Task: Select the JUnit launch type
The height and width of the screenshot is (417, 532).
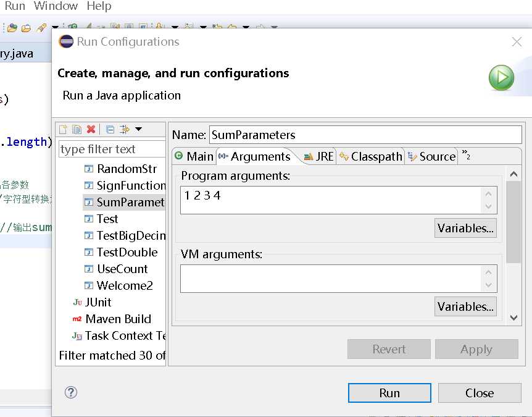Action: [91, 302]
